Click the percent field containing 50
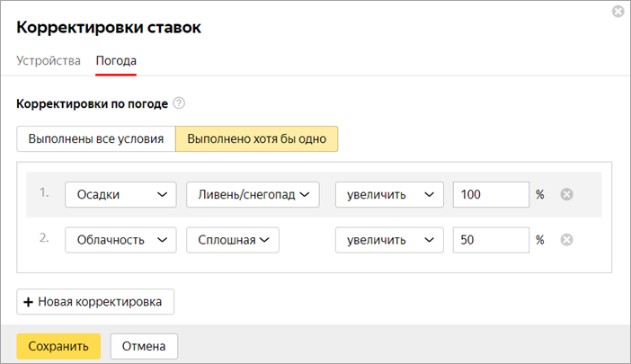The width and height of the screenshot is (631, 364). (x=490, y=240)
